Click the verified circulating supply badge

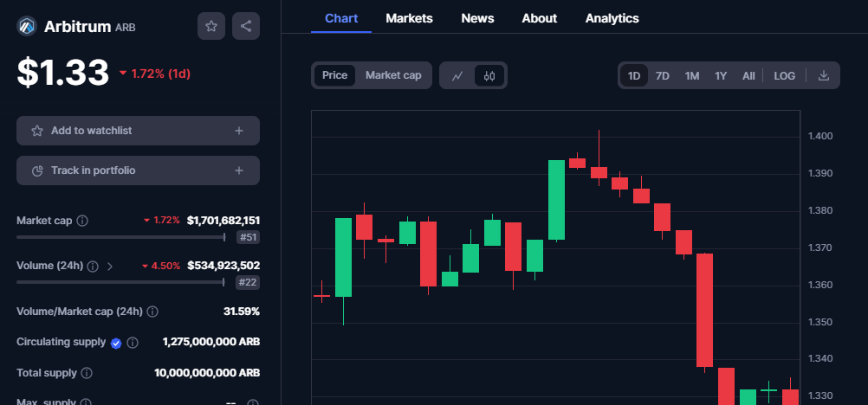tap(116, 343)
